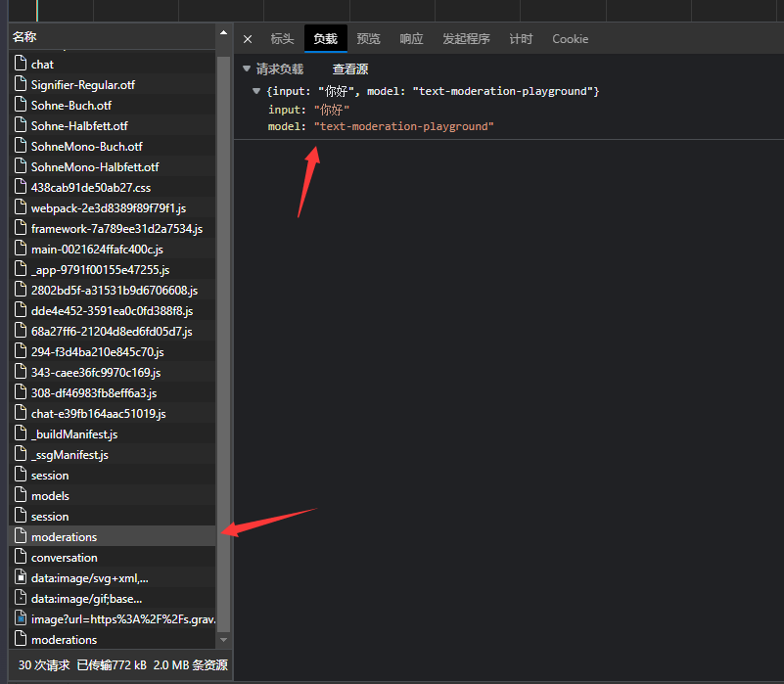This screenshot has height=684, width=784.
Task: Select the models request
Action: point(113,495)
